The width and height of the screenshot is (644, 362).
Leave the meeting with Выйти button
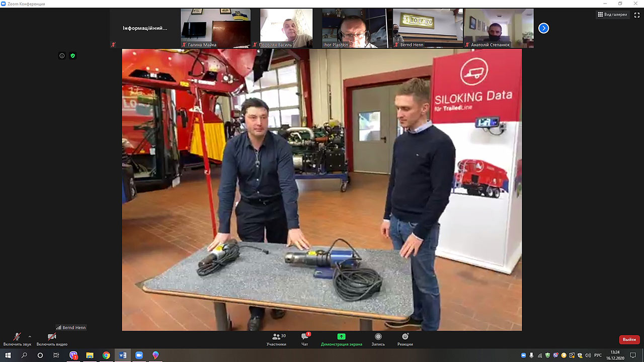pos(629,339)
